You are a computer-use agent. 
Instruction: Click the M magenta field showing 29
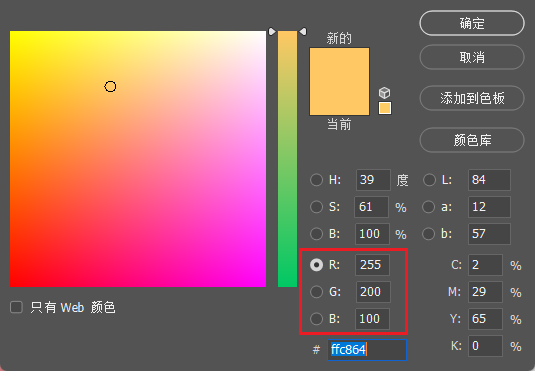point(485,292)
